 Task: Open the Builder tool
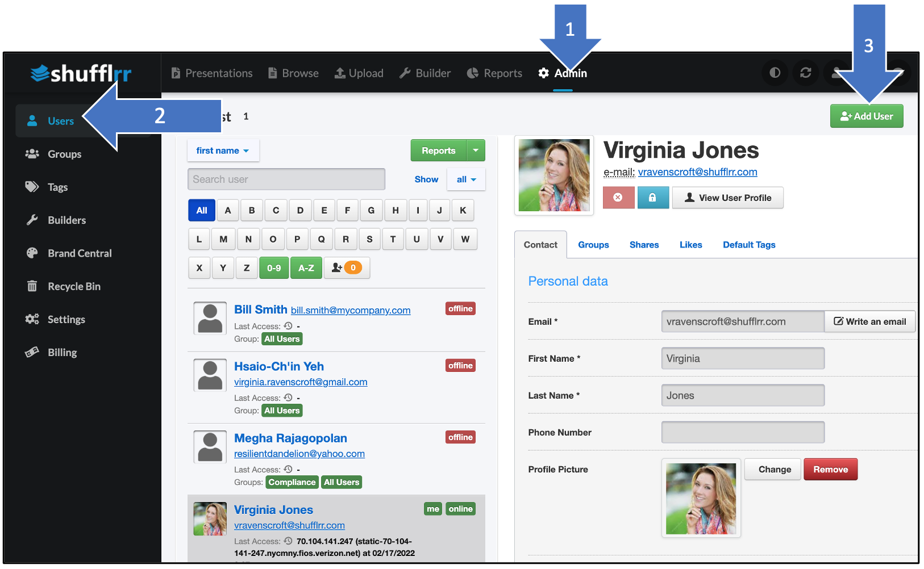coord(425,73)
